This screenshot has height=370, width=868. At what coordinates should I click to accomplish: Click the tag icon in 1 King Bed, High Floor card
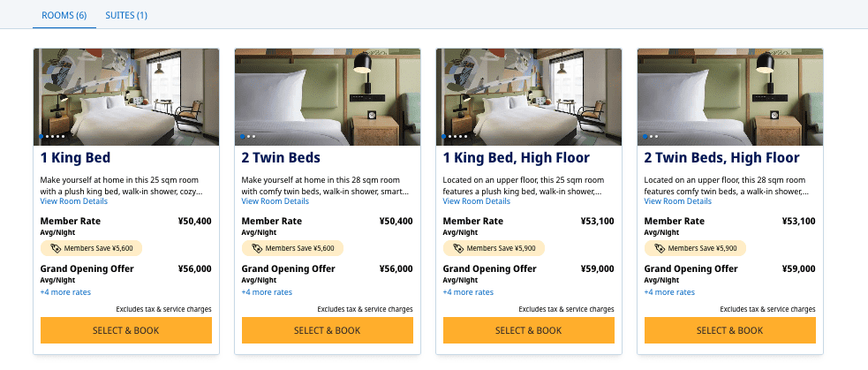point(457,248)
